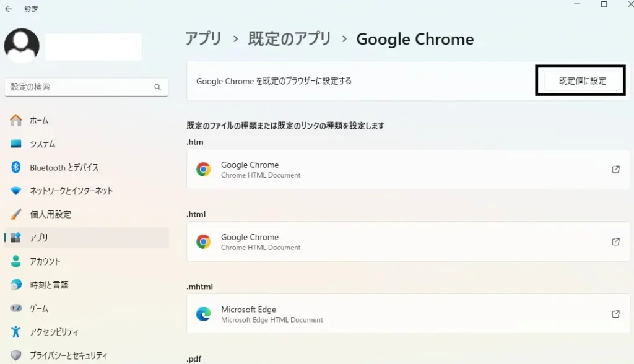The image size is (634, 364).
Task: Click Chrome icon in .htm row
Action: [x=203, y=169]
